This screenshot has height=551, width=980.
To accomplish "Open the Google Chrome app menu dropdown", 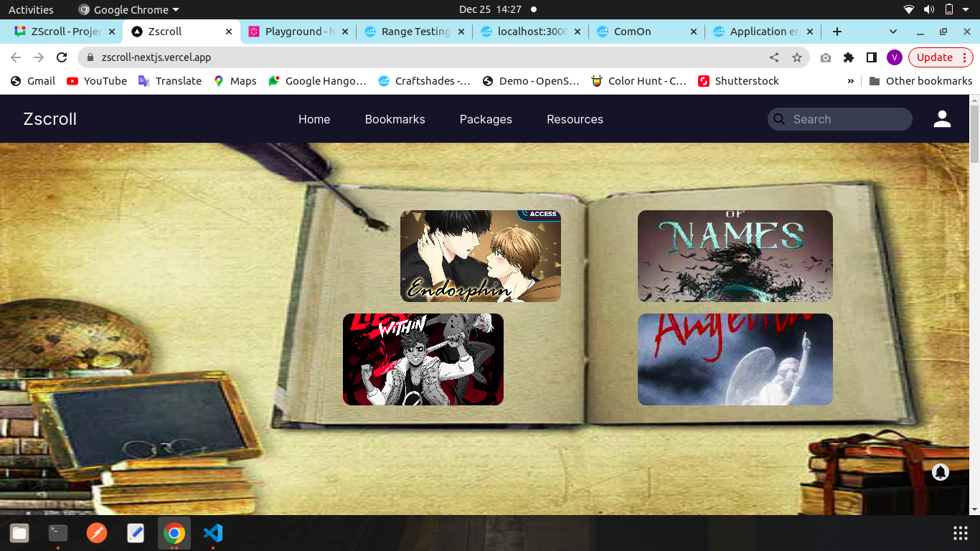I will (x=129, y=10).
